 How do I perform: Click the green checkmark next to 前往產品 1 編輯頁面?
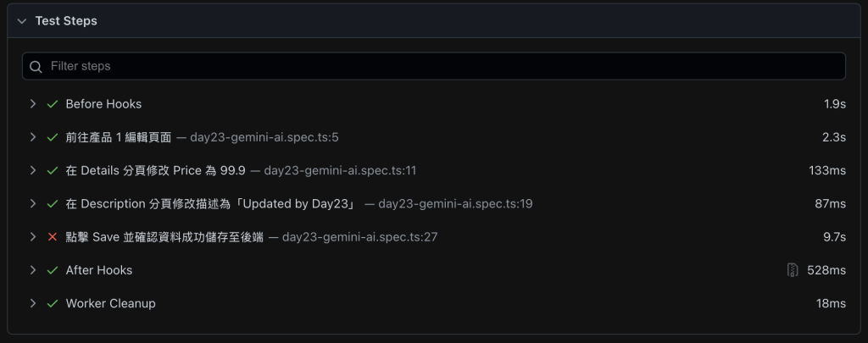[x=53, y=137]
